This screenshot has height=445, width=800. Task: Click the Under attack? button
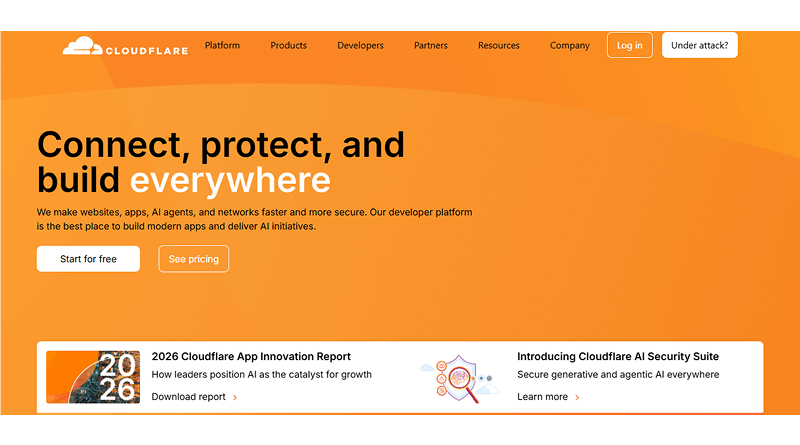(x=699, y=45)
